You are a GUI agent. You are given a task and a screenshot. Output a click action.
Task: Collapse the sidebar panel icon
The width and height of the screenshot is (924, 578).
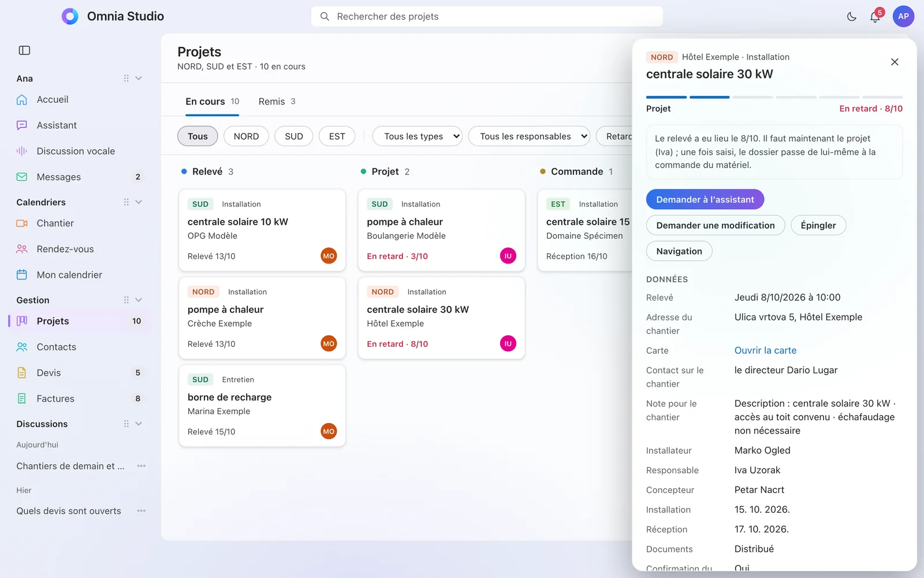(24, 50)
